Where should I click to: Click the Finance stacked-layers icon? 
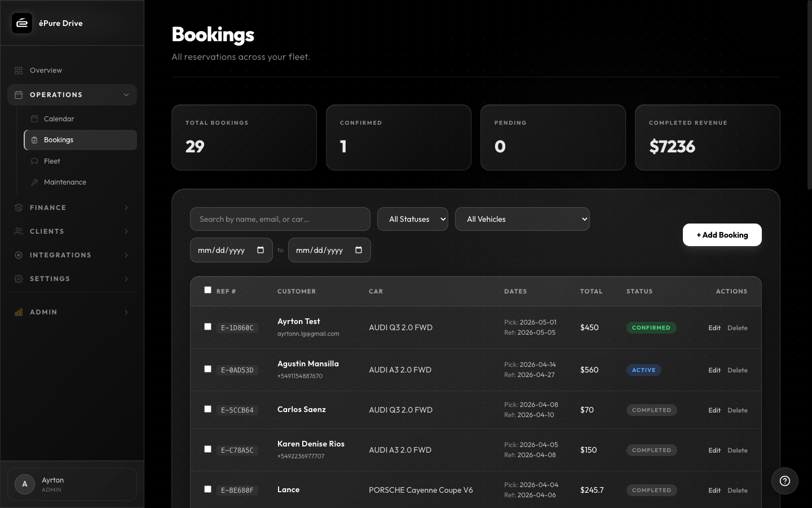(17, 208)
